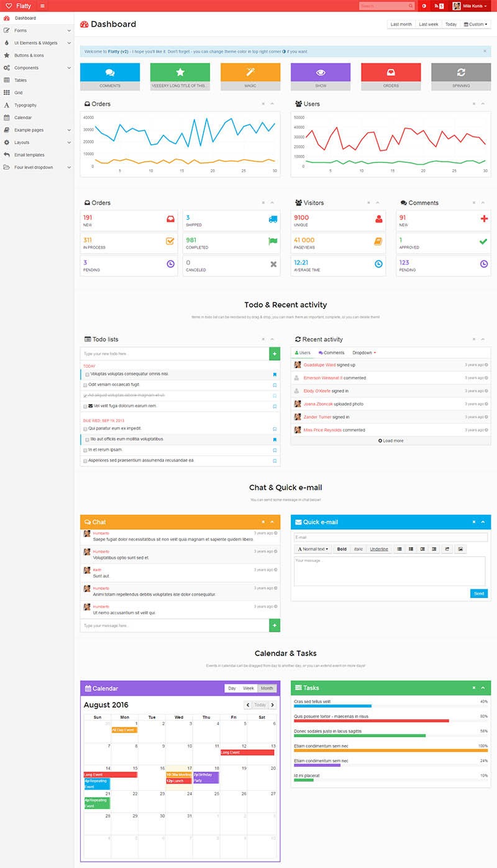This screenshot has height=868, width=497.
Task: Click the Send button in Quick e-mail
Action: pos(478,593)
